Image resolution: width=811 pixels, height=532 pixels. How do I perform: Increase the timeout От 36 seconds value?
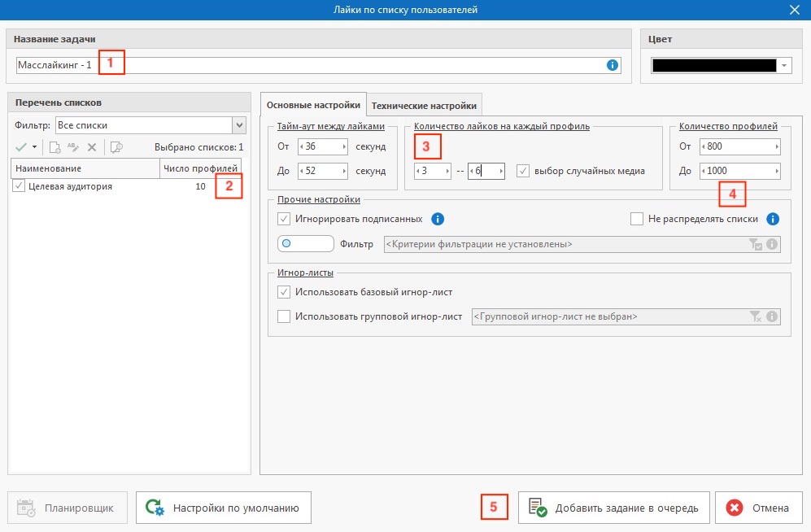344,146
